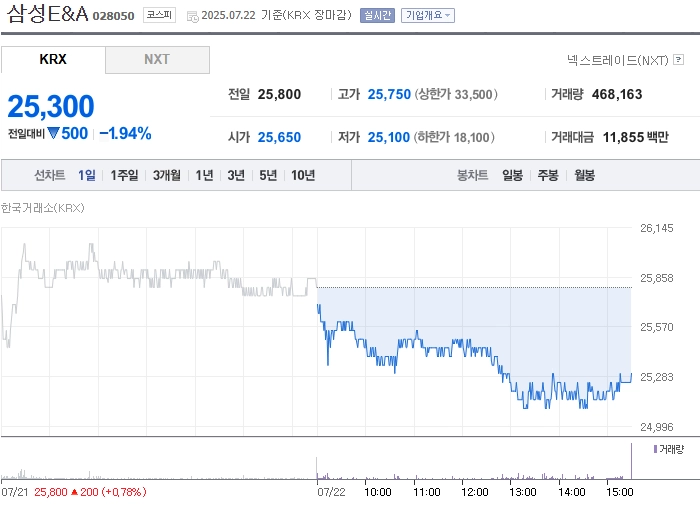Screen dimensions: 700x505
Task: Click the current price 25,300
Action: coord(51,107)
